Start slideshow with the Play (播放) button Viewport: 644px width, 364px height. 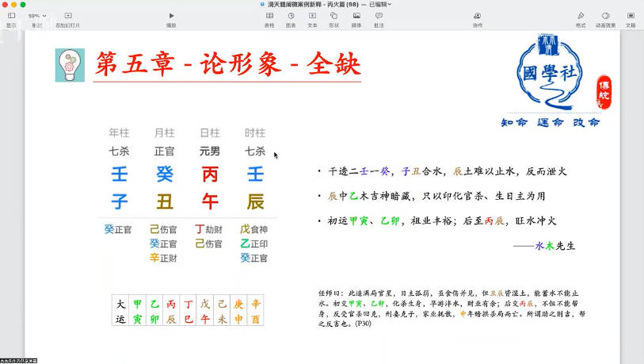(171, 16)
